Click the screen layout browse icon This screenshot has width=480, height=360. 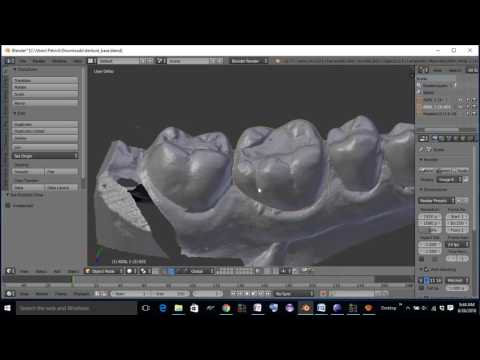(x=92, y=61)
